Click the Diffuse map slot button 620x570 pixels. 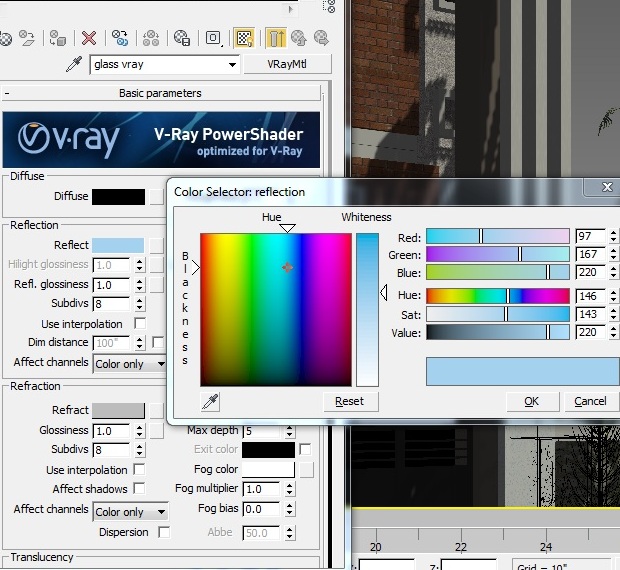[157, 196]
